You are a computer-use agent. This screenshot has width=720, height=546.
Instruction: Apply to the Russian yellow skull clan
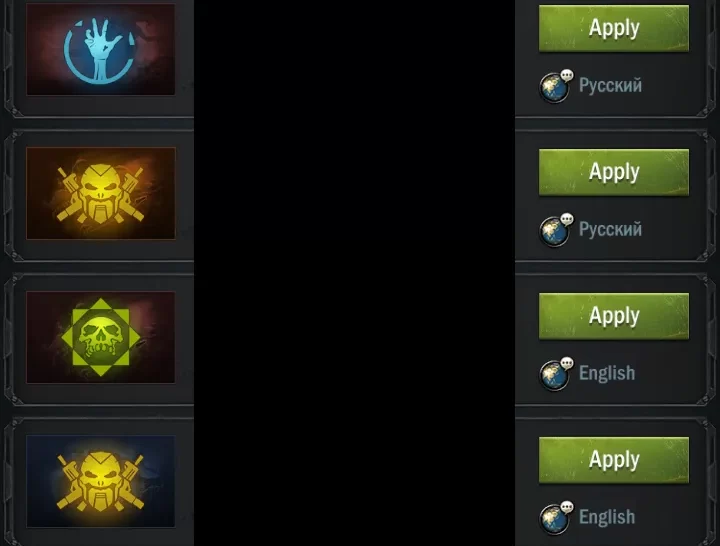click(x=614, y=172)
